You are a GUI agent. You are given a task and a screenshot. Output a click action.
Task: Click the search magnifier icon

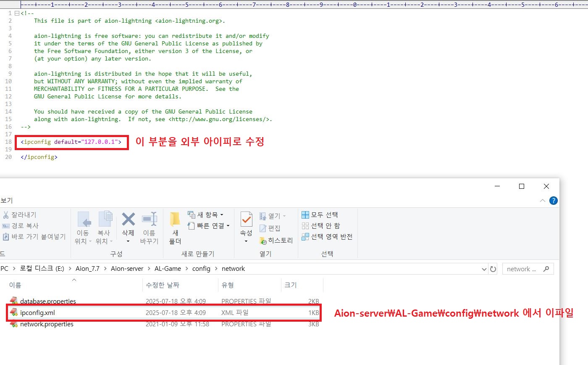[x=546, y=269]
